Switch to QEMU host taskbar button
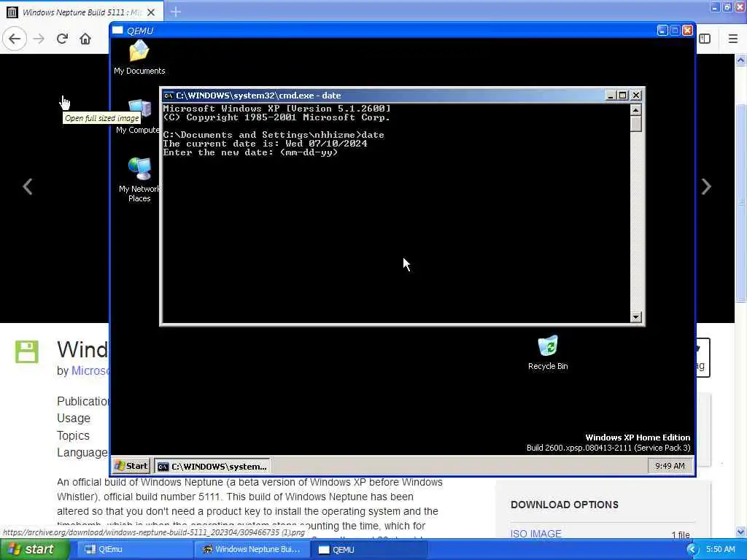This screenshot has height=560, width=747. (368, 550)
